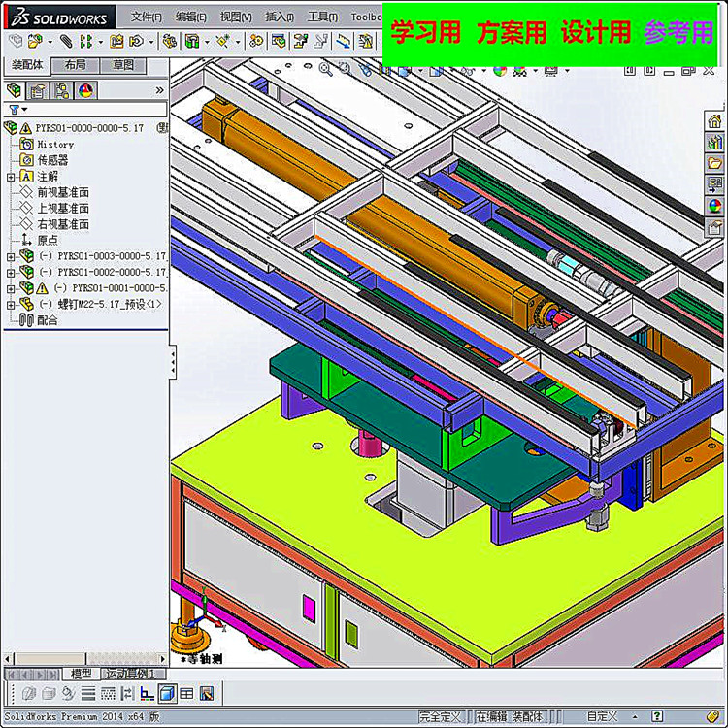Image resolution: width=728 pixels, height=728 pixels.
Task: Select root assembly PYRS01-0000-0000-5.17
Action: pyautogui.click(x=89, y=128)
